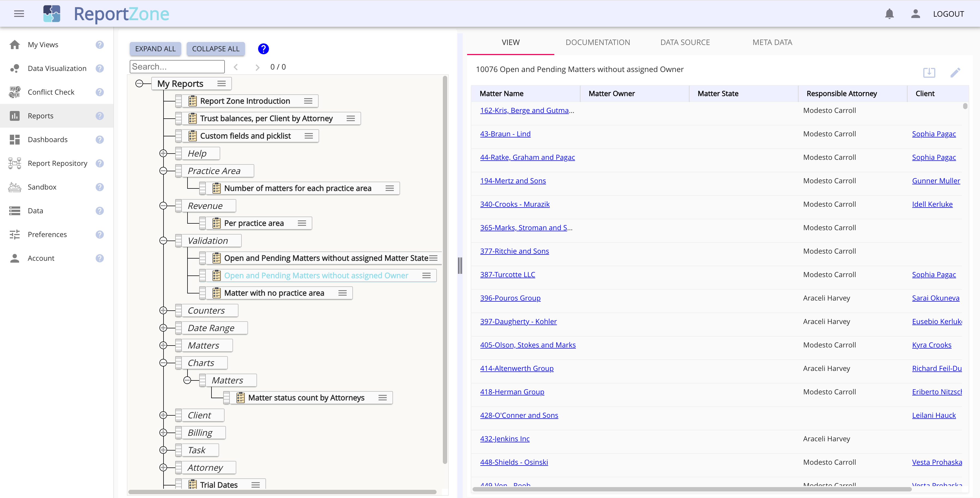Collapse the Matters subfolder under Charts
Screen dimensions: 980x498
(x=187, y=380)
